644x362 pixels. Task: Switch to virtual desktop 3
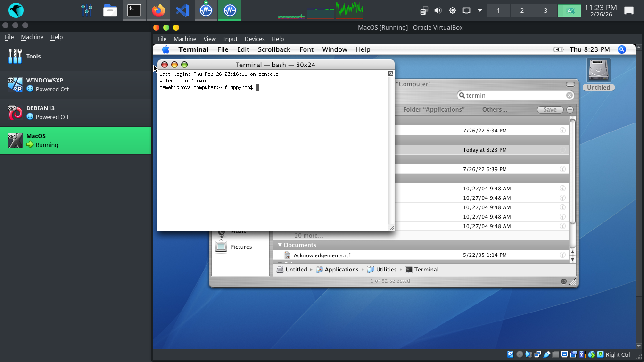[x=545, y=10]
